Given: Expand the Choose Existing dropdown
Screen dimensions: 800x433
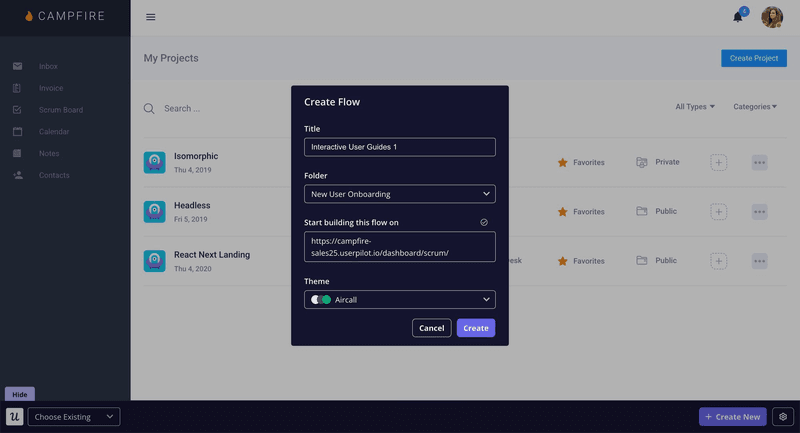Looking at the screenshot, I should point(74,417).
